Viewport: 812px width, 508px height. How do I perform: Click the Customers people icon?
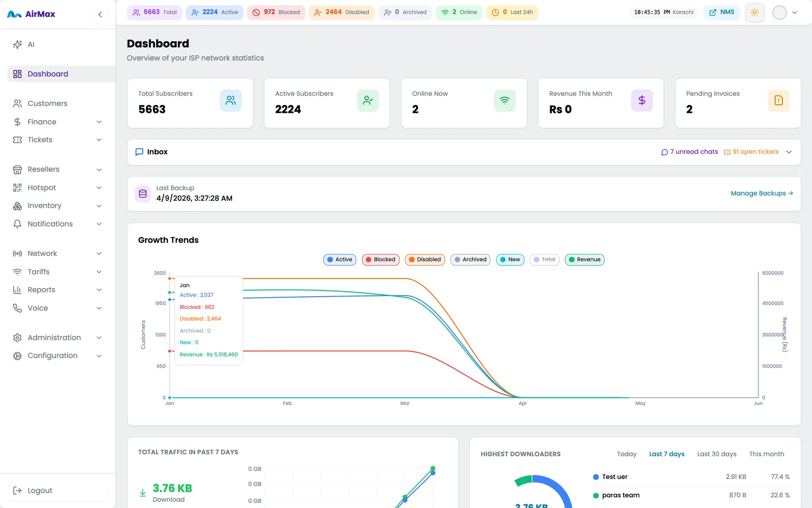point(17,103)
